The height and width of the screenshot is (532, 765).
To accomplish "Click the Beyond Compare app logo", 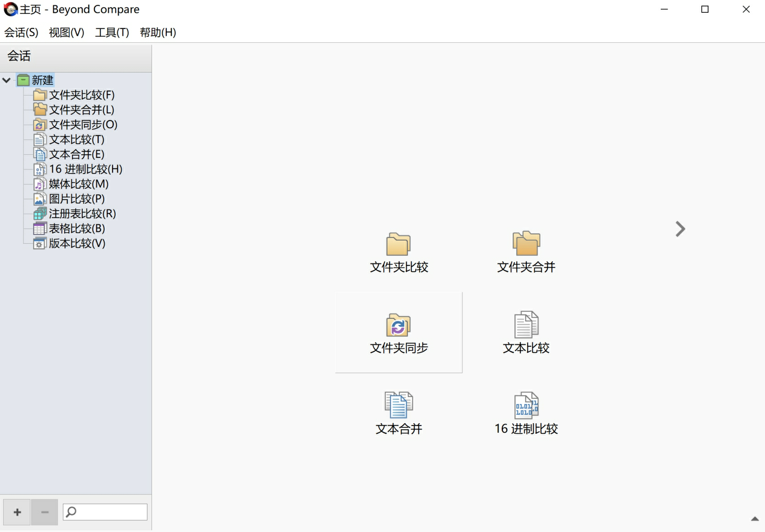I will (x=11, y=9).
